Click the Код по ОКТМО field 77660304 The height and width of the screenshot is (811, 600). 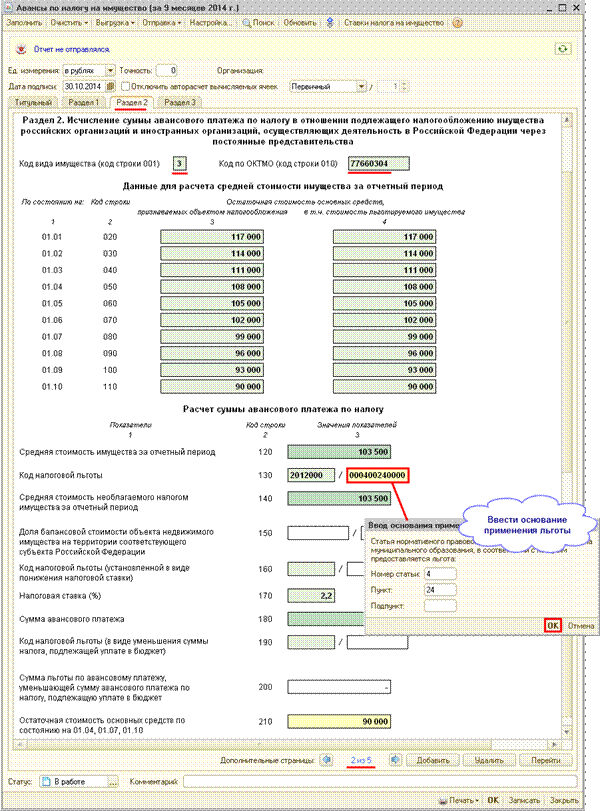[379, 163]
